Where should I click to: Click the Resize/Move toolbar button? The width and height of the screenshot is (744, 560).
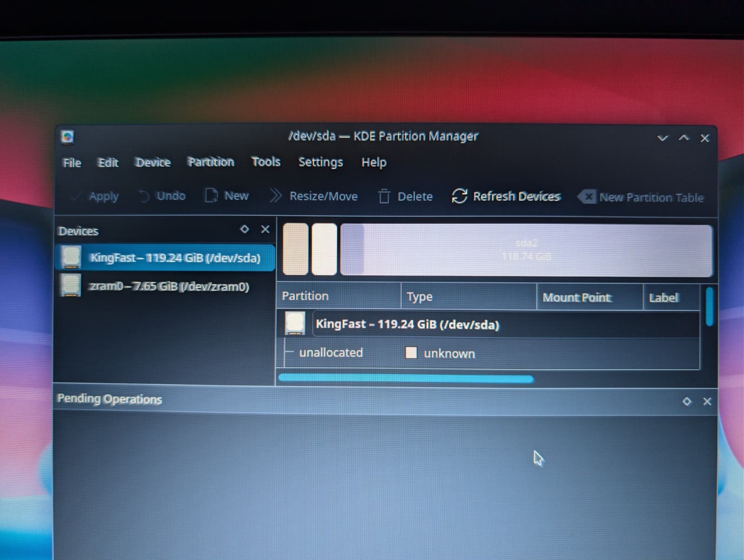pyautogui.click(x=314, y=196)
